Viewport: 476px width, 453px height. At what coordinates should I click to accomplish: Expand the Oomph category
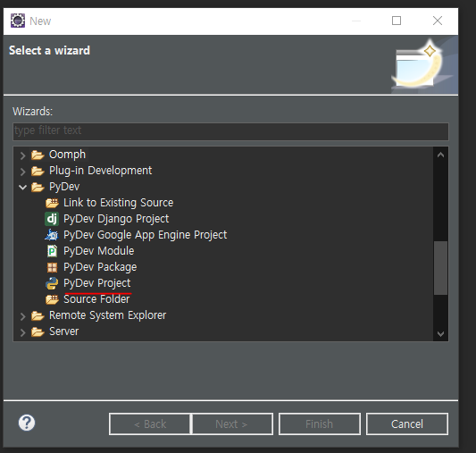pos(22,155)
